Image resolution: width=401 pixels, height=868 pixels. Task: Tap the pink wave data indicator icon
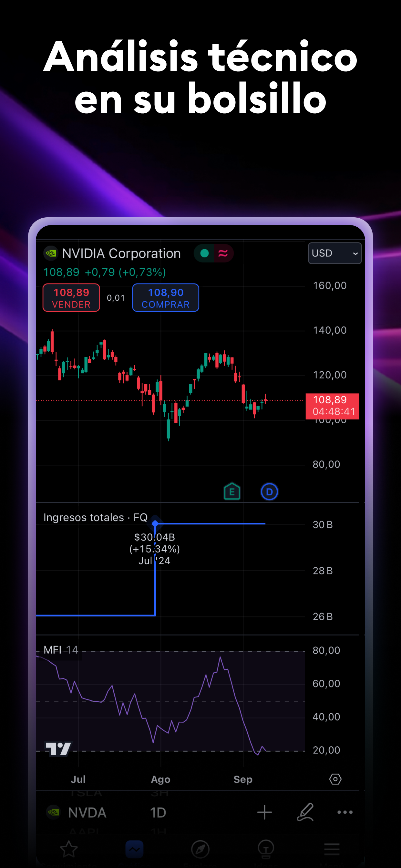[223, 253]
